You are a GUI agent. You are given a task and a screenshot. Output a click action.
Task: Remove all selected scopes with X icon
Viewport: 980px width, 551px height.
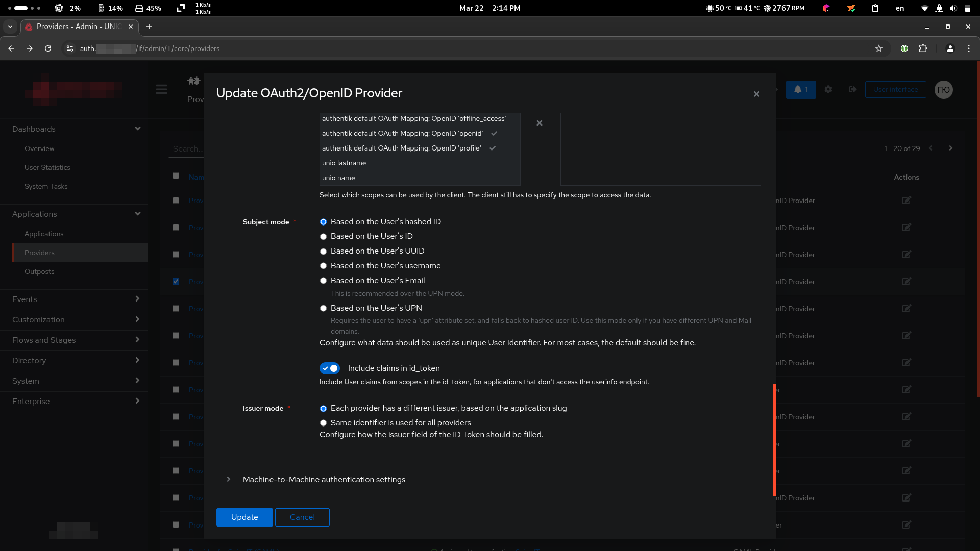point(539,123)
